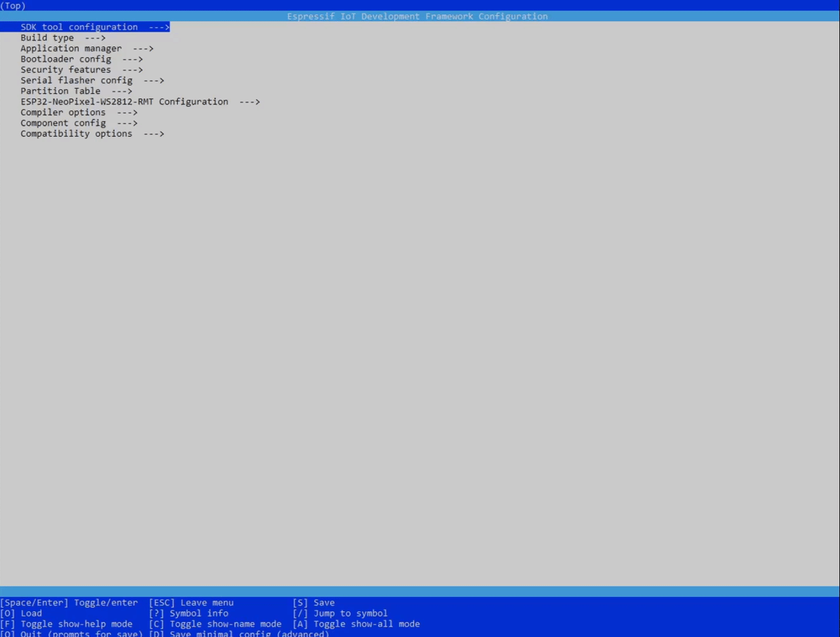The width and height of the screenshot is (840, 637).
Task: Open Component config submenu
Action: tap(79, 123)
